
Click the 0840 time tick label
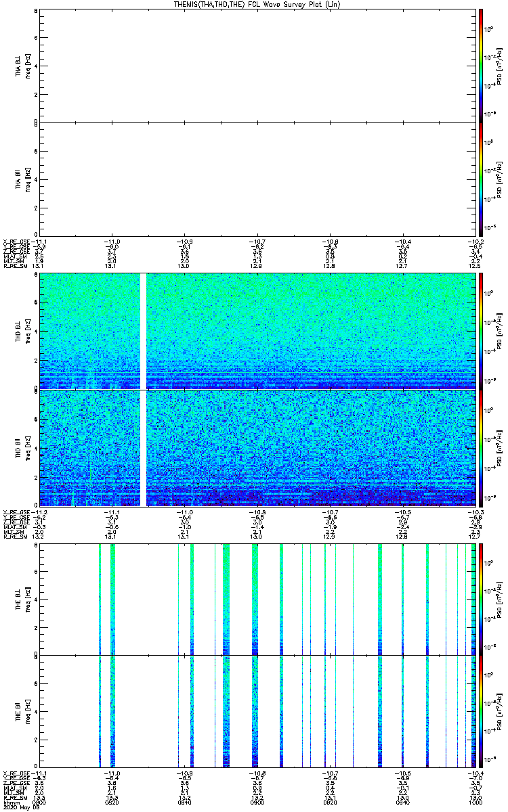(185, 801)
